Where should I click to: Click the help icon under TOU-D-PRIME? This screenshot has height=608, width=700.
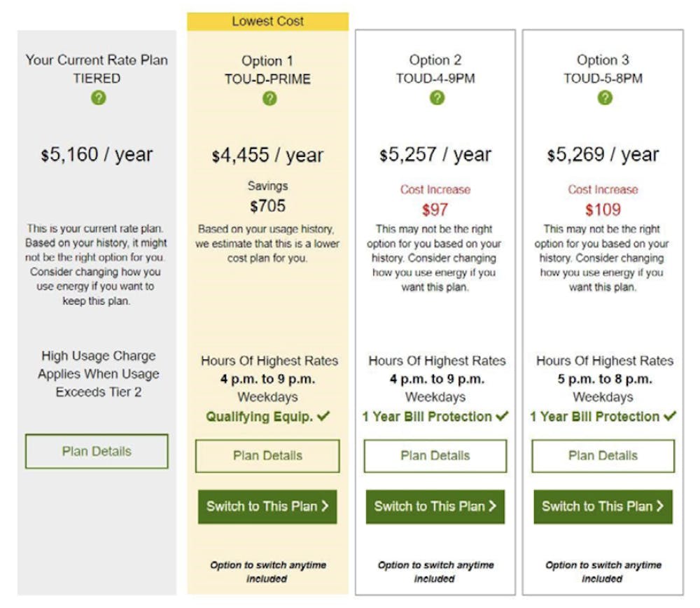pos(269,98)
